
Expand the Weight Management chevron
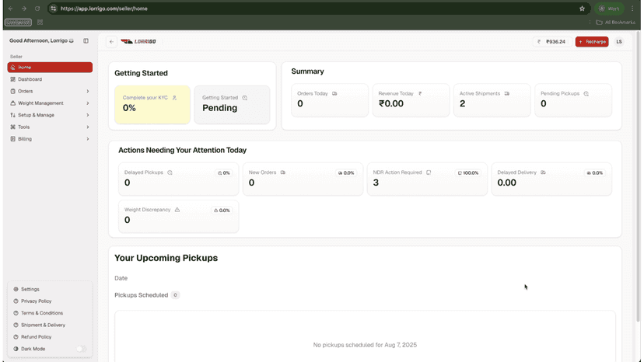(x=87, y=103)
